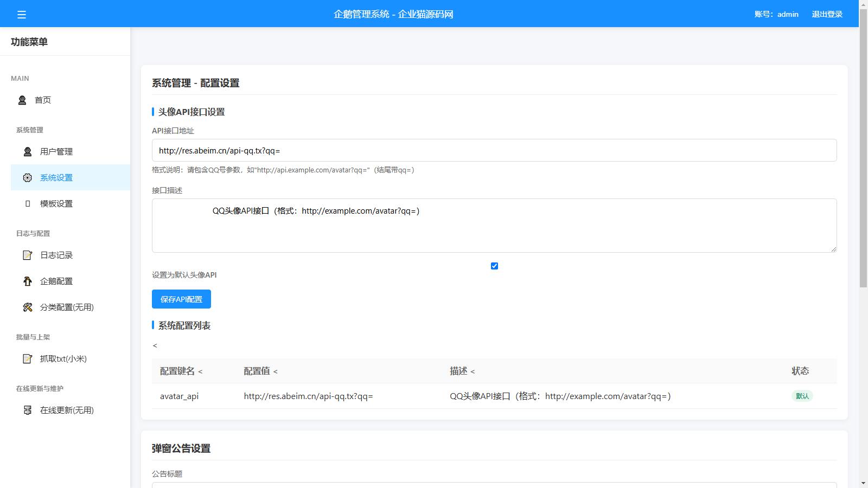Toggle sorting on the 配置值 column

(x=276, y=372)
